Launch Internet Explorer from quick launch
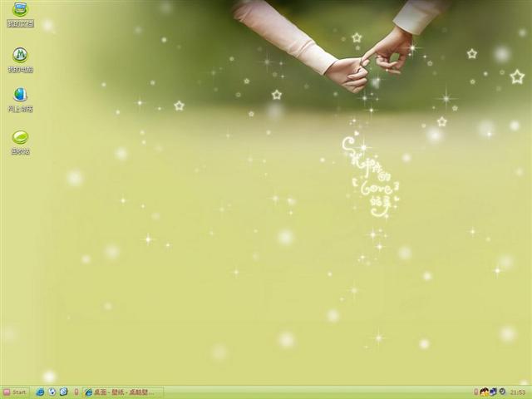This screenshot has height=399, width=532. point(40,392)
